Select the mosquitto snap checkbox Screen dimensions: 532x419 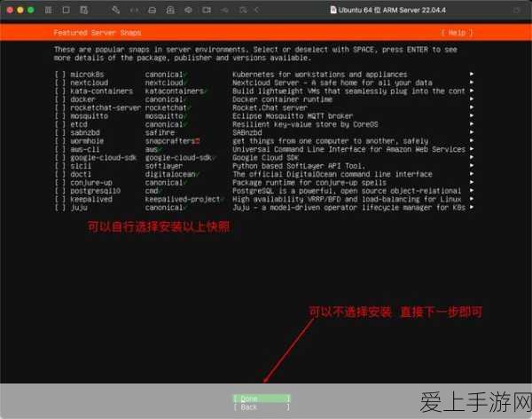point(60,116)
